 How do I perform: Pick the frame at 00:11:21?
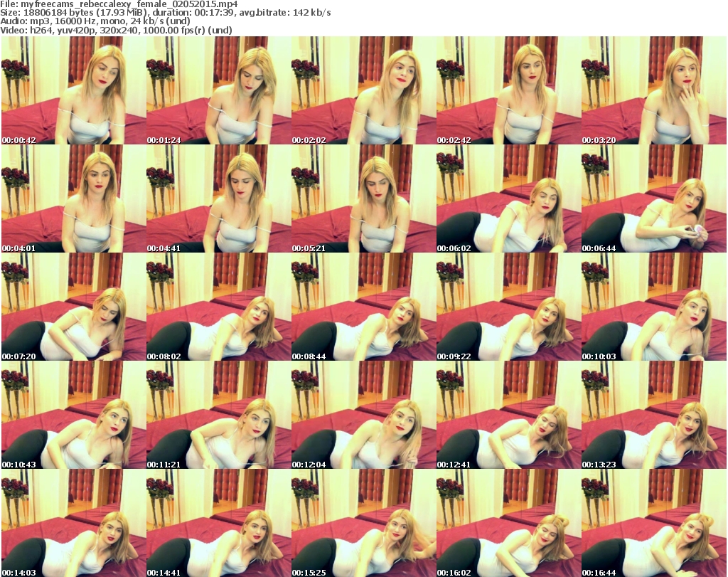coord(219,415)
